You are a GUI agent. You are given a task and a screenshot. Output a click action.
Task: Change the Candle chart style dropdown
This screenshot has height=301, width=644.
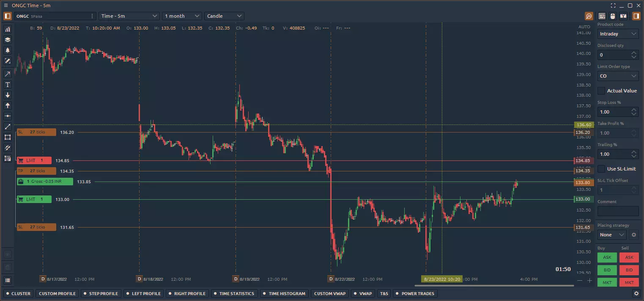click(224, 16)
